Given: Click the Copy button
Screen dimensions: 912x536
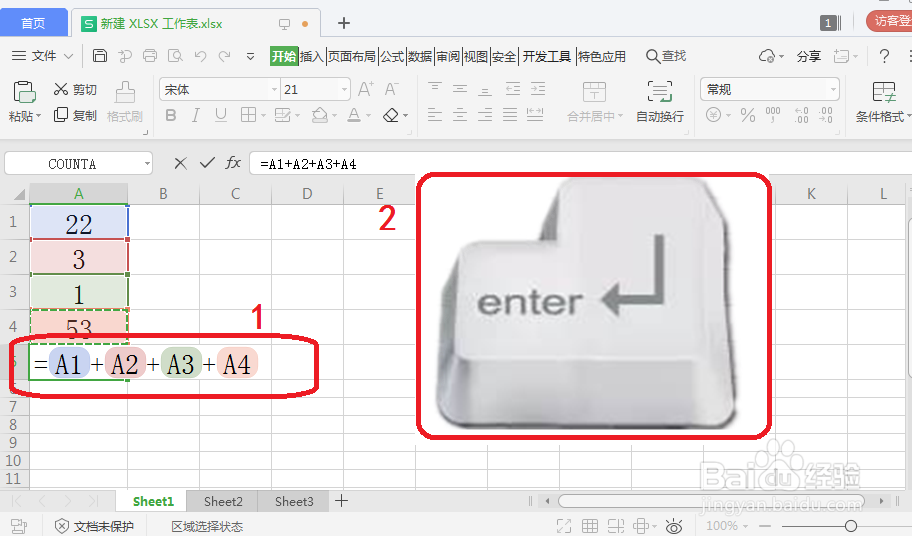Looking at the screenshot, I should pyautogui.click(x=74, y=115).
